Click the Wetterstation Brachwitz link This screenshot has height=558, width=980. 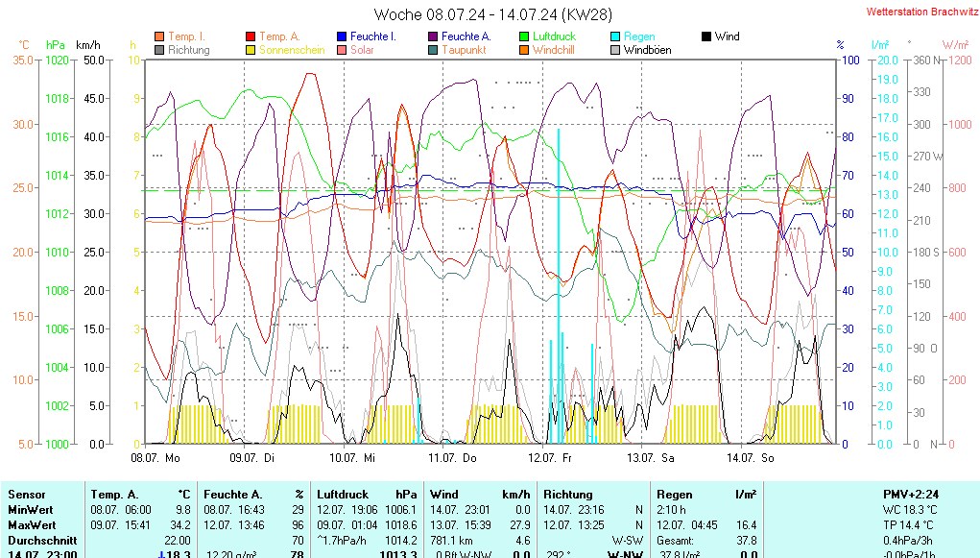tap(917, 12)
